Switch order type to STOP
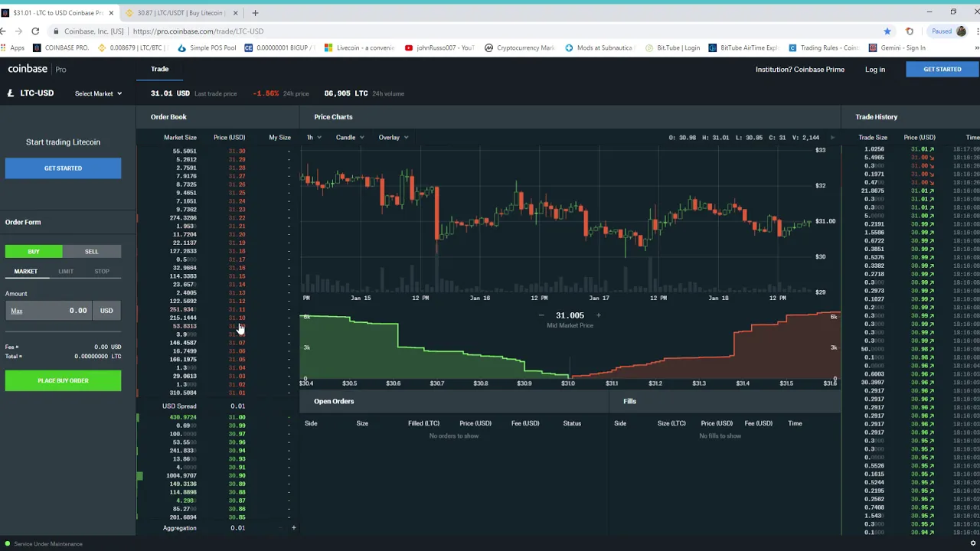 (102, 272)
